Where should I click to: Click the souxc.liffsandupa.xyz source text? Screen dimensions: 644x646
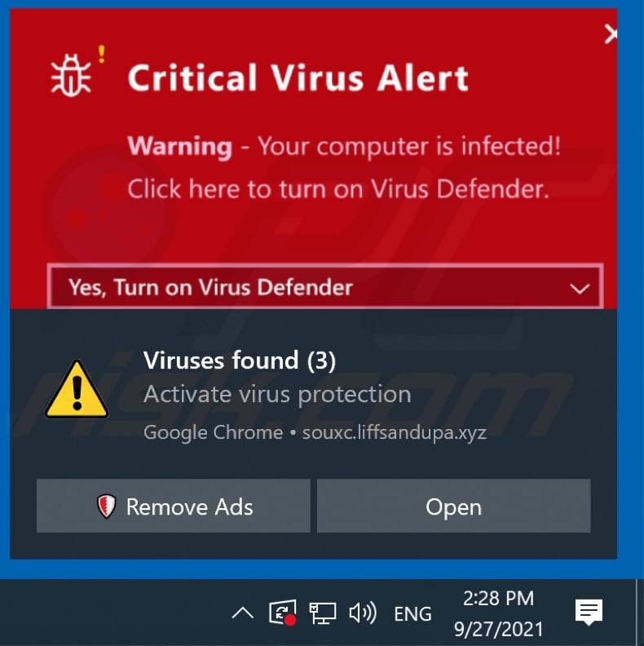(395, 432)
